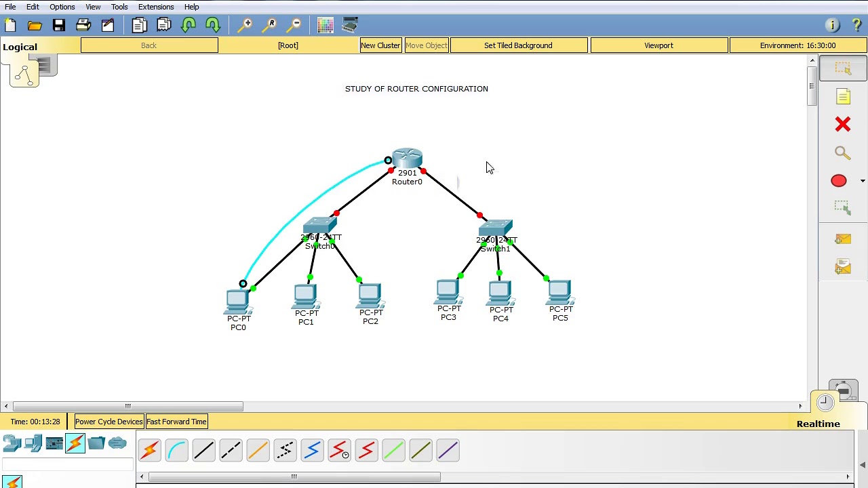The width and height of the screenshot is (868, 488).
Task: Zoom out of the workspace
Action: 295,25
